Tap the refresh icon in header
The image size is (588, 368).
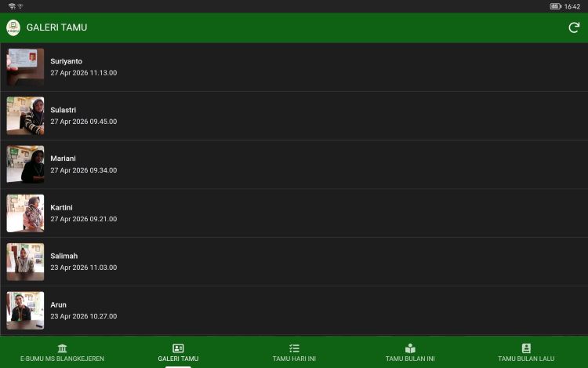(574, 27)
